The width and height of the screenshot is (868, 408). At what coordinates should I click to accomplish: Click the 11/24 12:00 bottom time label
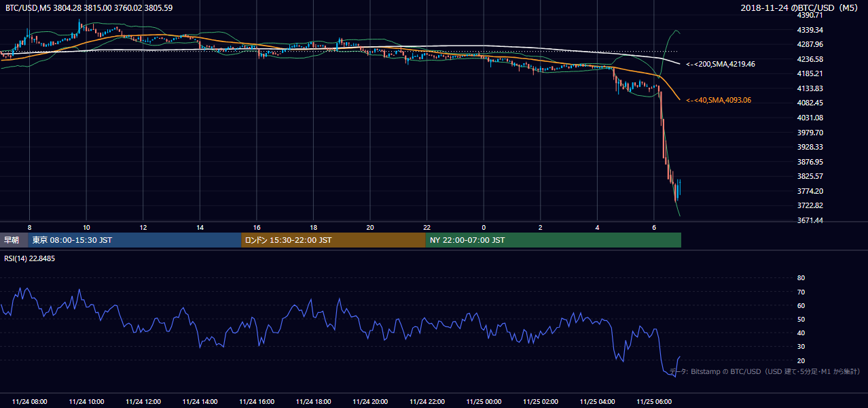(143, 402)
